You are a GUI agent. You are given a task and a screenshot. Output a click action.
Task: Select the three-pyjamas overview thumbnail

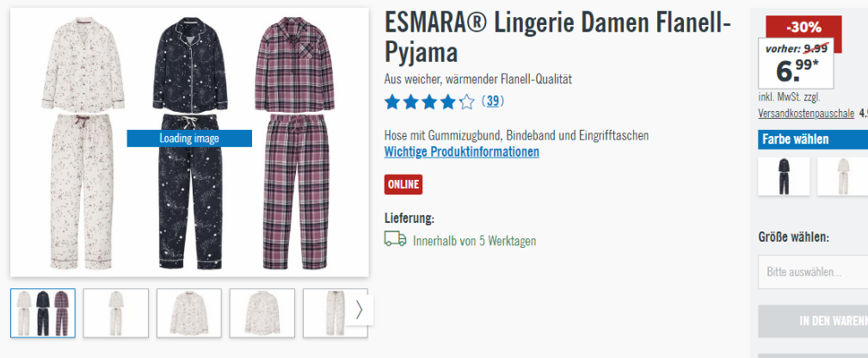pyautogui.click(x=43, y=313)
